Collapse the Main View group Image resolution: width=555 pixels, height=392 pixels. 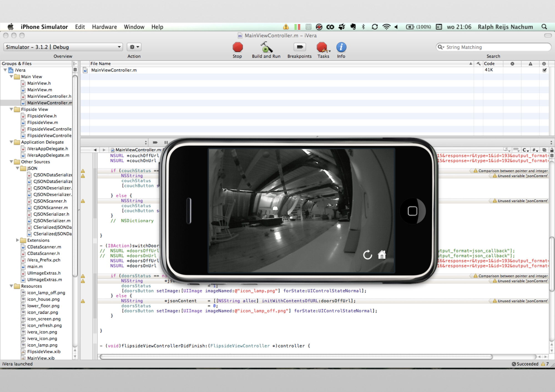11,77
